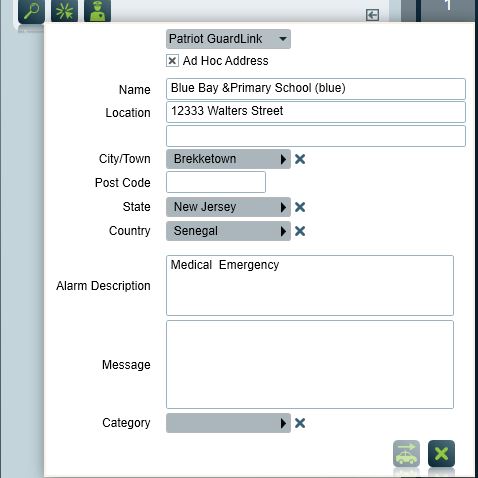
Task: Open the magnifier search icon
Action: point(31,11)
